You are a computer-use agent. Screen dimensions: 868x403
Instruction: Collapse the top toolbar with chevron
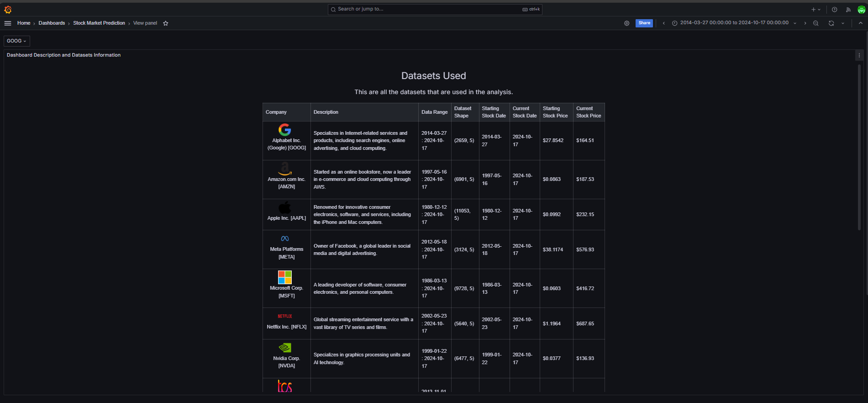point(860,23)
